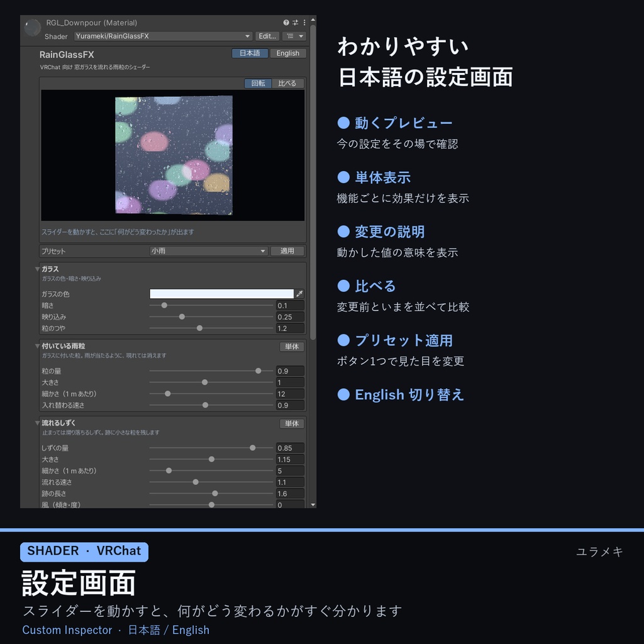Viewport: 644px width, 644px height.
Task: Click the Edit... shader button
Action: click(x=267, y=36)
